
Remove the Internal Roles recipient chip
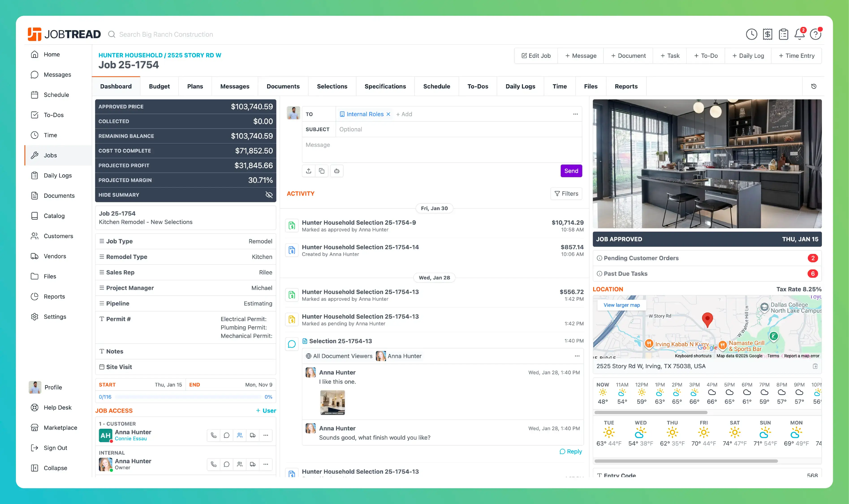pos(388,114)
